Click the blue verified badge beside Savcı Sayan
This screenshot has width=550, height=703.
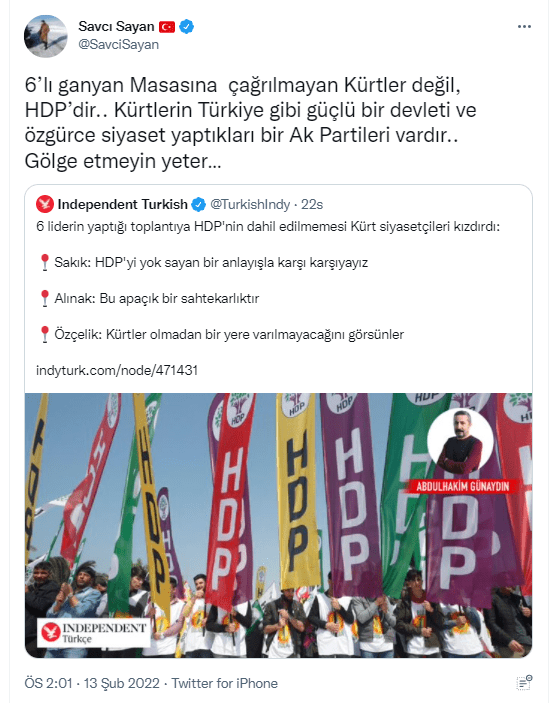point(186,27)
